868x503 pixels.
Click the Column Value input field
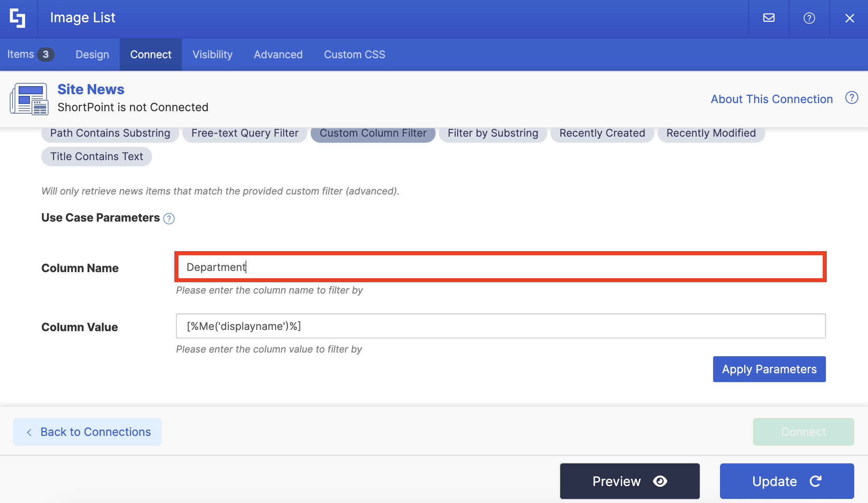tap(500, 326)
